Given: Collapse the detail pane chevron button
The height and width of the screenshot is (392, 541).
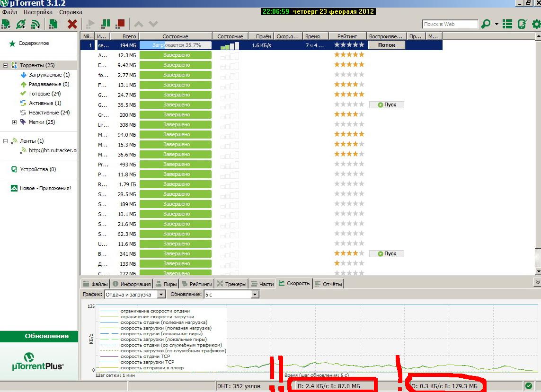Looking at the screenshot, I should 538,282.
